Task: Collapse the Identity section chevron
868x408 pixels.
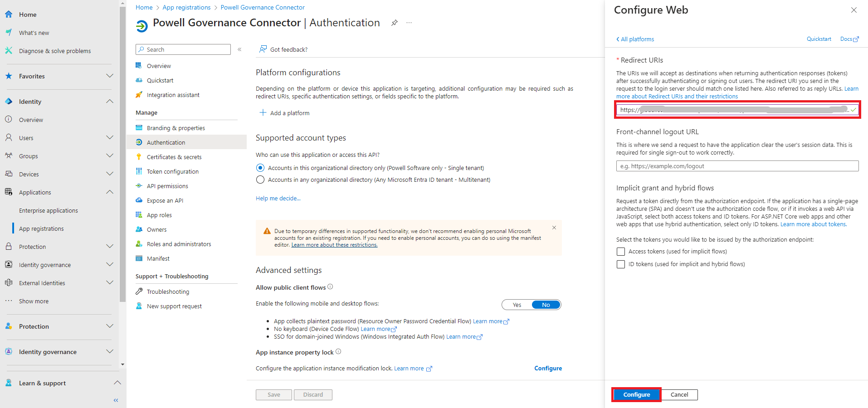Action: (109, 101)
